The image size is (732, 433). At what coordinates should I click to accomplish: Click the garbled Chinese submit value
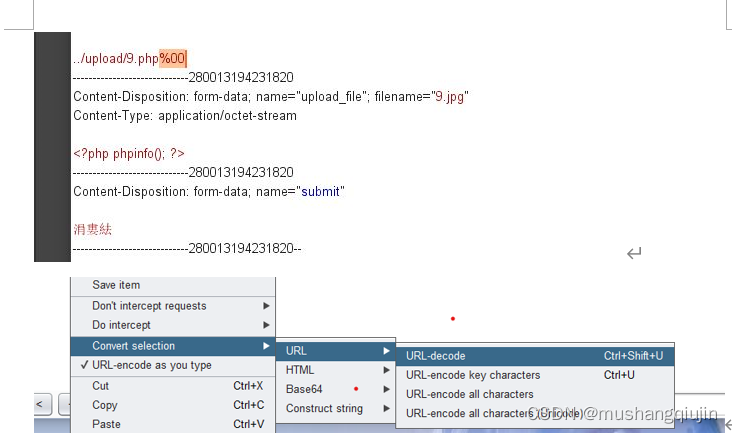(92, 230)
